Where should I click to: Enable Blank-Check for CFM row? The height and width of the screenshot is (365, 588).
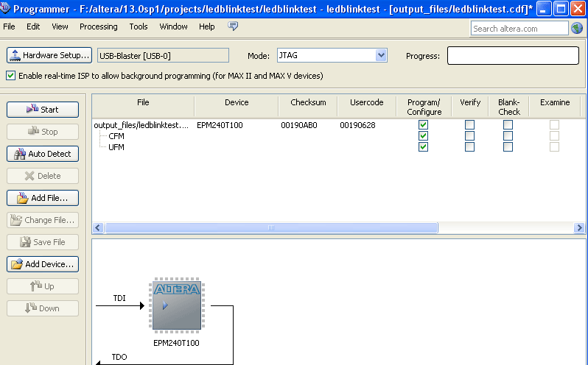(508, 135)
